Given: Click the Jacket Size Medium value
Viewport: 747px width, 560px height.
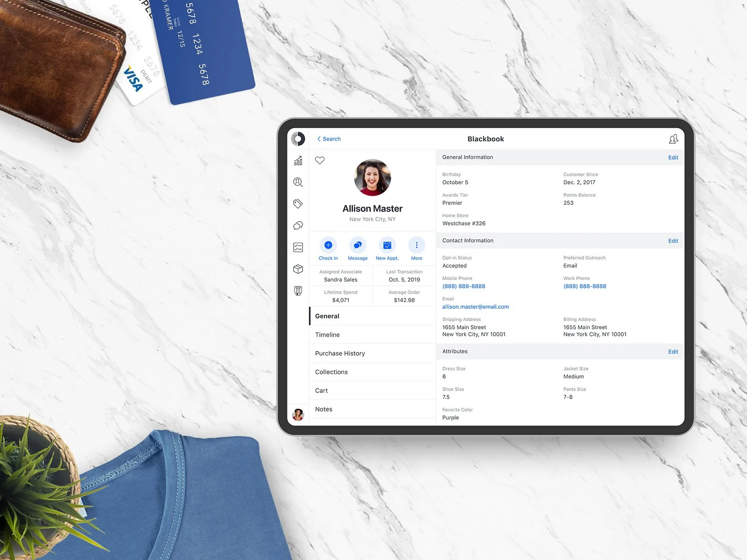Looking at the screenshot, I should pyautogui.click(x=573, y=377).
